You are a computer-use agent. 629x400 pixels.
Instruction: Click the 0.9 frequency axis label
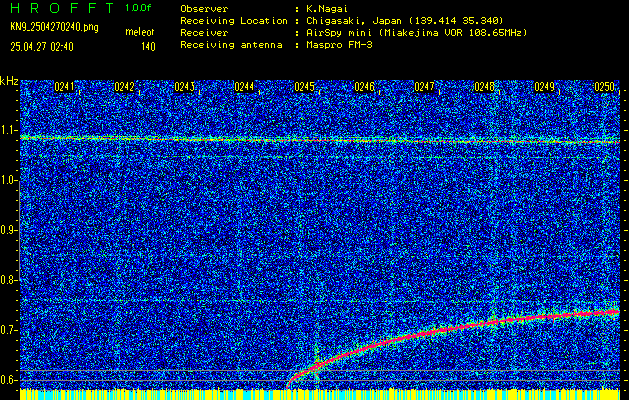tap(9, 230)
